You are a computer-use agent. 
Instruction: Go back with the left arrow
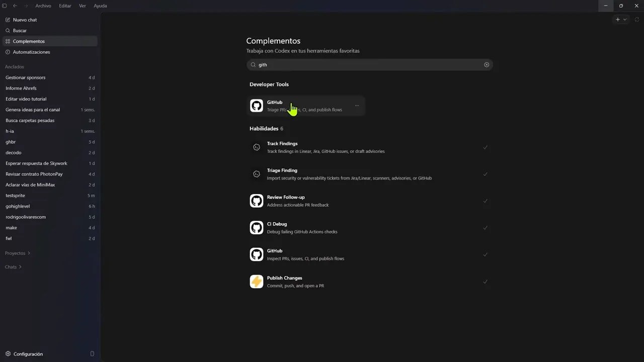[x=15, y=6]
